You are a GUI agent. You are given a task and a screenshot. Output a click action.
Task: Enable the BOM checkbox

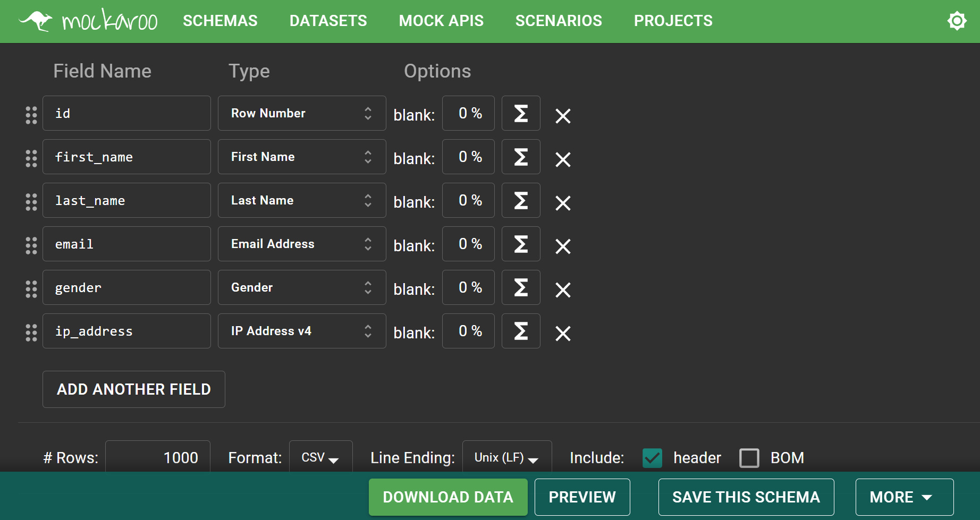[x=749, y=458]
